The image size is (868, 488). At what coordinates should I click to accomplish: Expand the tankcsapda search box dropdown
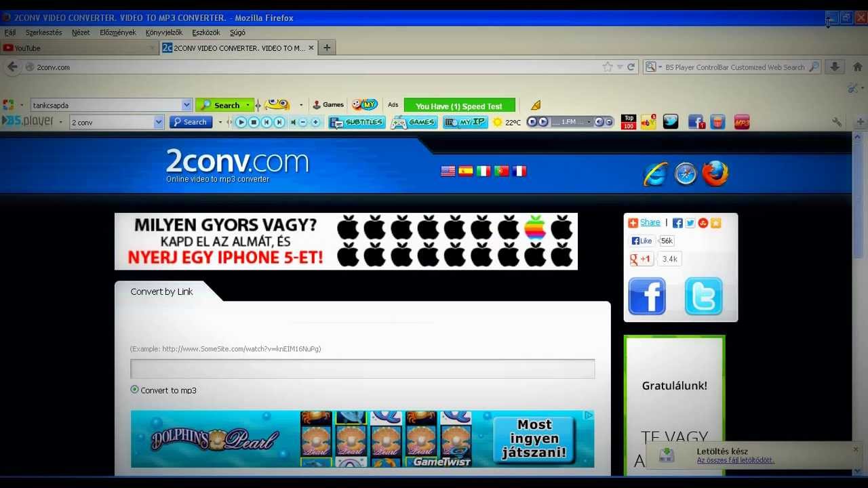(x=186, y=105)
